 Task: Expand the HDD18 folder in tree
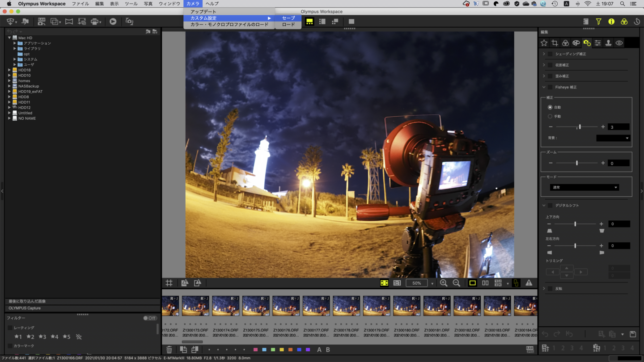(9, 70)
